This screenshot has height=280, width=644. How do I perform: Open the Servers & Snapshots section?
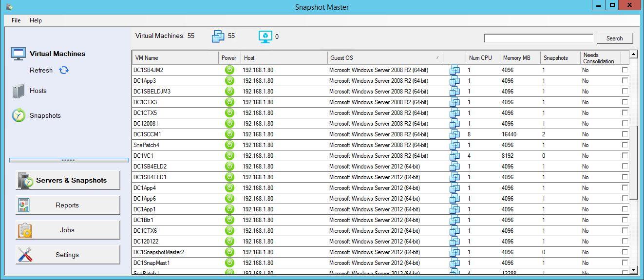click(x=68, y=180)
